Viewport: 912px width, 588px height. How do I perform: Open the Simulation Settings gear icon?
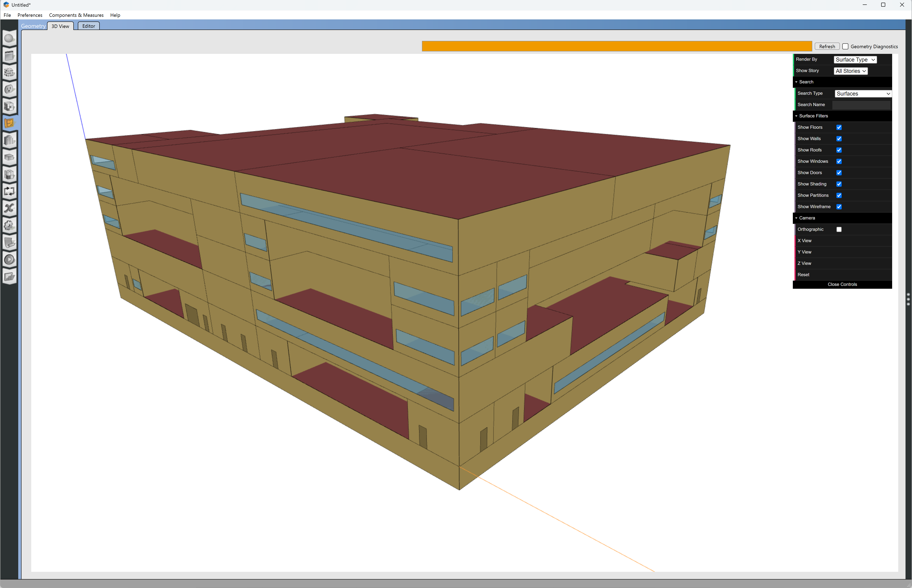tap(9, 225)
